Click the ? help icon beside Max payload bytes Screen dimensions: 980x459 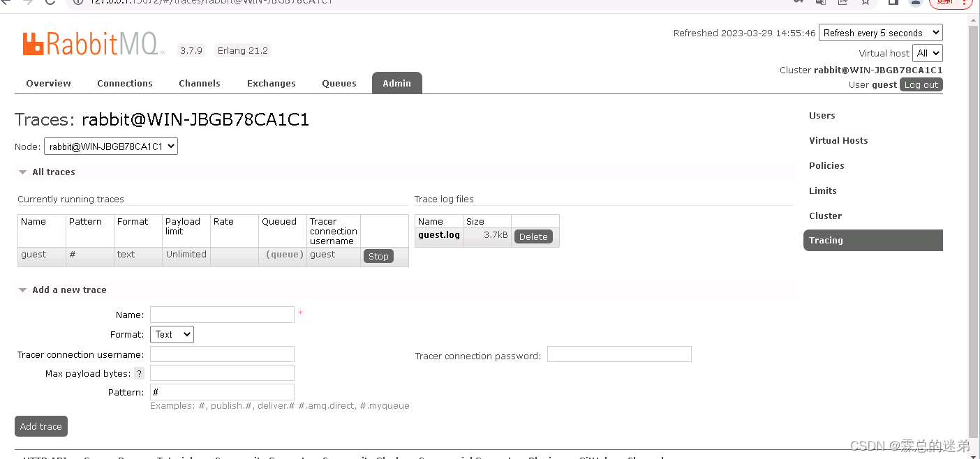point(139,373)
